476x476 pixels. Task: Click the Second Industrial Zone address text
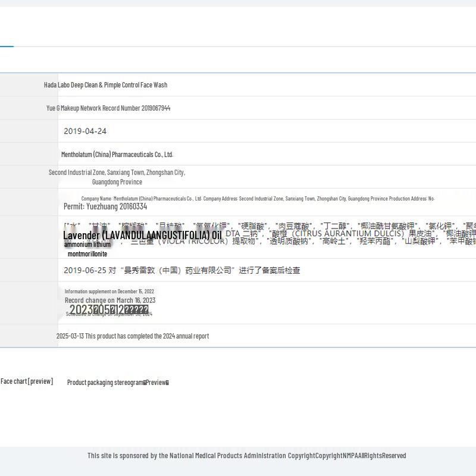coord(117,173)
